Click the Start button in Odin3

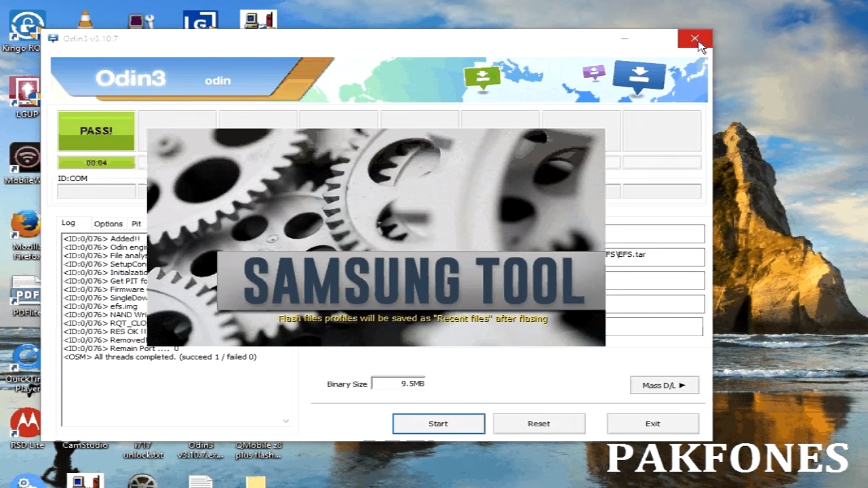coord(438,424)
